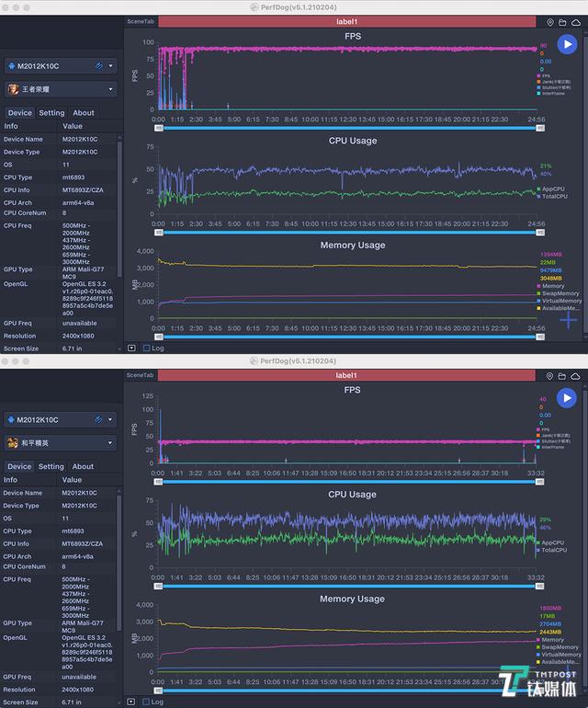Enable the Log checkbox in lower window
Viewport: 588px width, 708px height.
pos(147,702)
